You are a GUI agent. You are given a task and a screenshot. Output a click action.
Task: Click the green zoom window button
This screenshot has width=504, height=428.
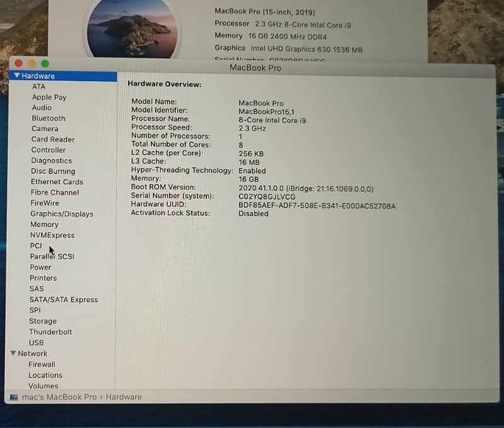pos(45,63)
